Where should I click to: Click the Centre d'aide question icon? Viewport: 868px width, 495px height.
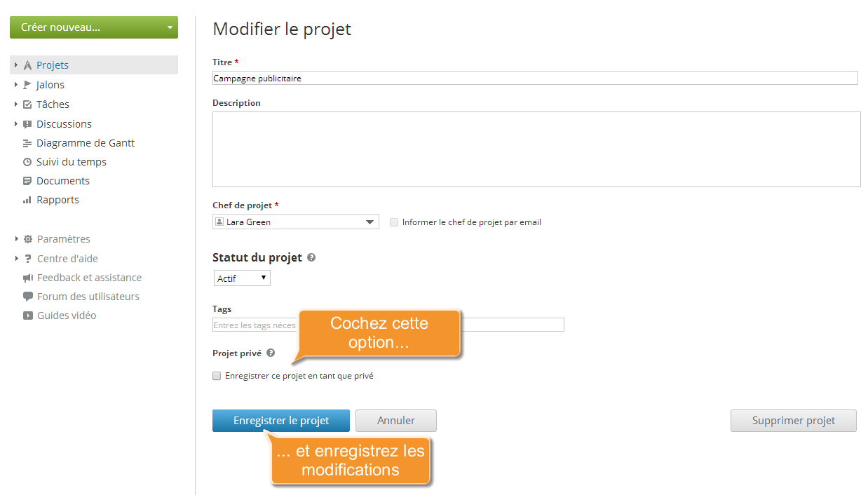(x=28, y=259)
